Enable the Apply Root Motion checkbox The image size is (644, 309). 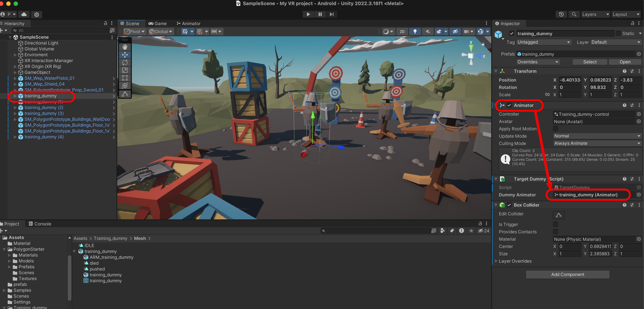click(555, 129)
